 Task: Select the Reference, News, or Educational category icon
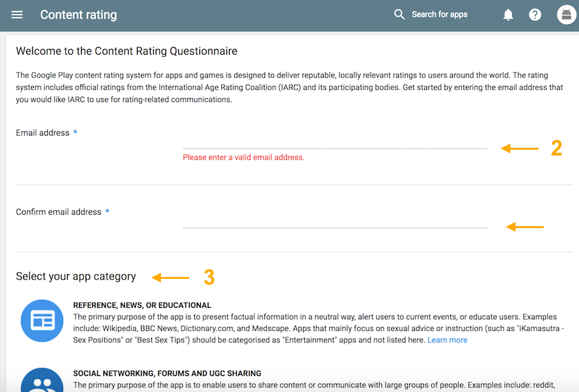pos(42,320)
